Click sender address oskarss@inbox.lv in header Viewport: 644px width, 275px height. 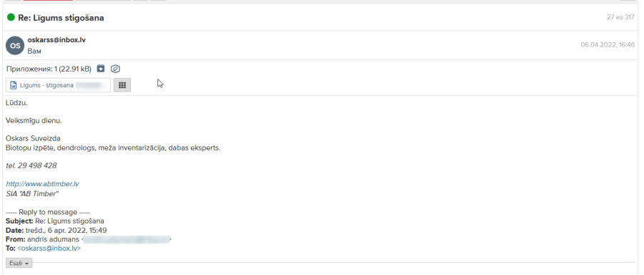(x=57, y=40)
